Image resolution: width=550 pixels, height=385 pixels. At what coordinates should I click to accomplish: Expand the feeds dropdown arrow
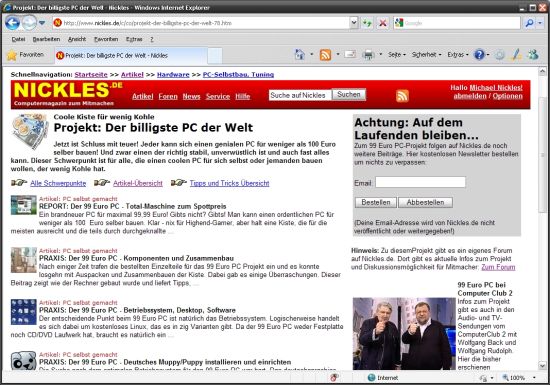[x=338, y=55]
